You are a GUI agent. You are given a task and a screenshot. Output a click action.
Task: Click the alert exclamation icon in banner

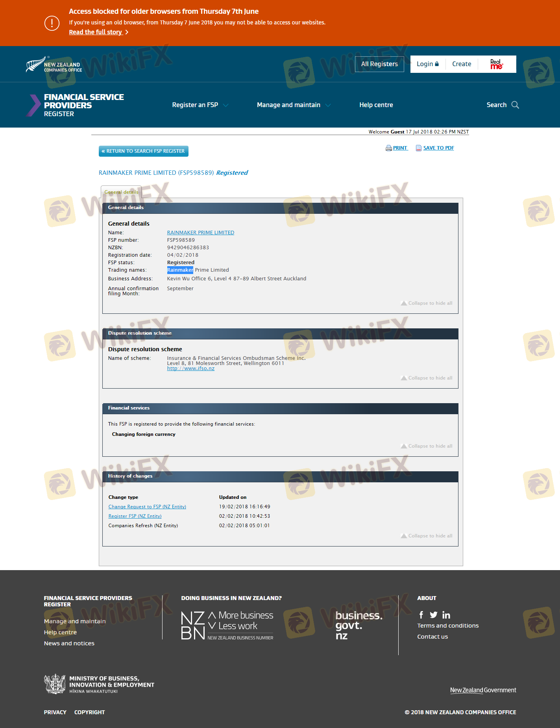[x=52, y=23]
